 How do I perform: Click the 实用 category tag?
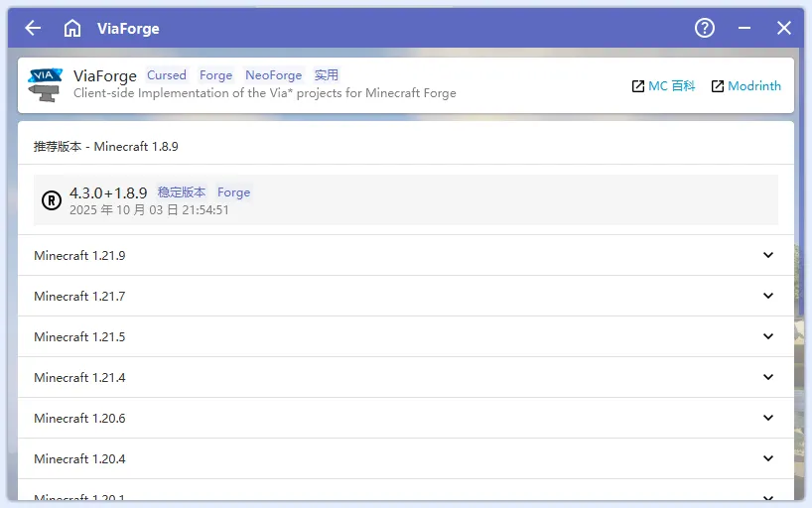[327, 75]
